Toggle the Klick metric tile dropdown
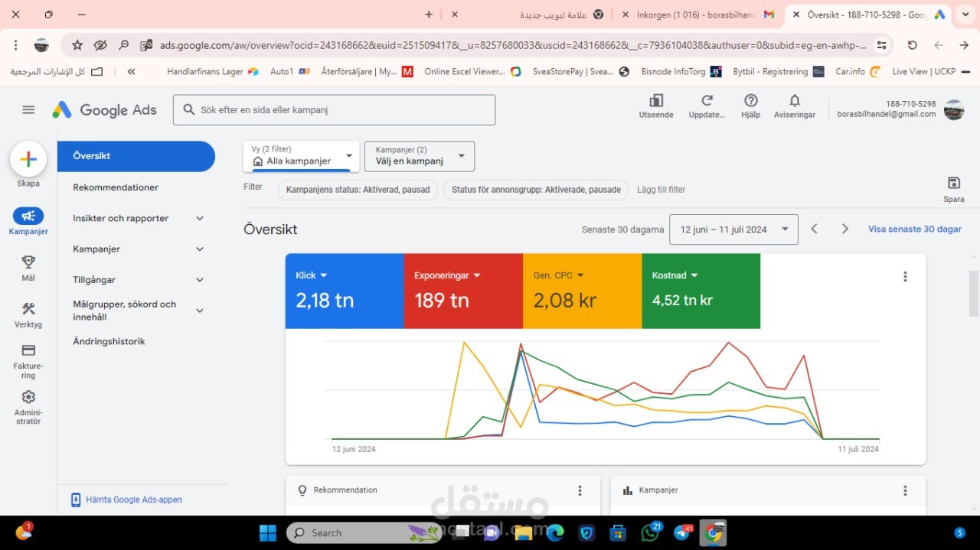 (x=324, y=275)
